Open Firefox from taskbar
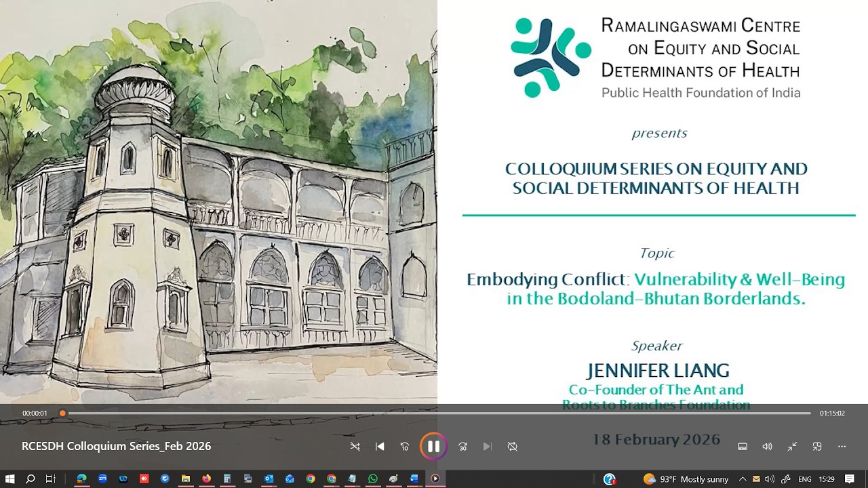This screenshot has height=488, width=868. coord(206,479)
